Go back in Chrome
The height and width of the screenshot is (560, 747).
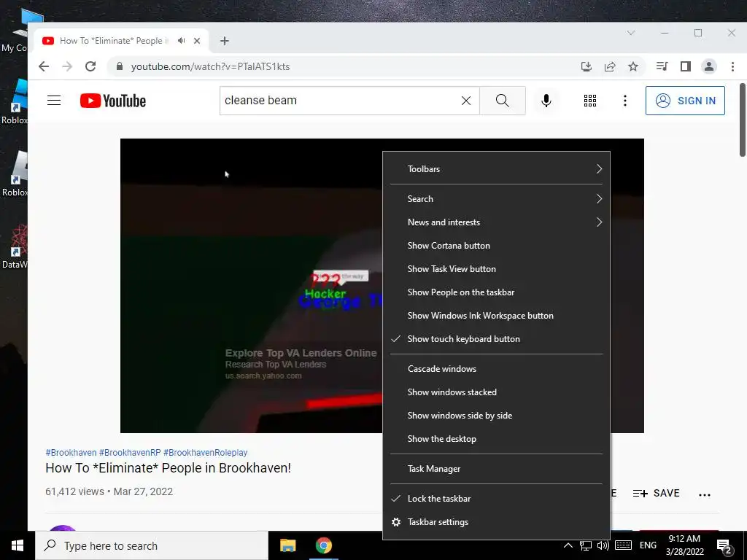(x=44, y=66)
